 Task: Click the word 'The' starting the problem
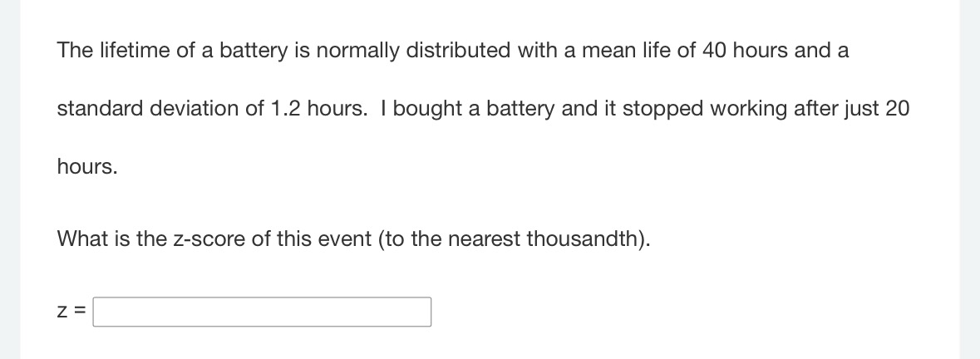coord(75,50)
